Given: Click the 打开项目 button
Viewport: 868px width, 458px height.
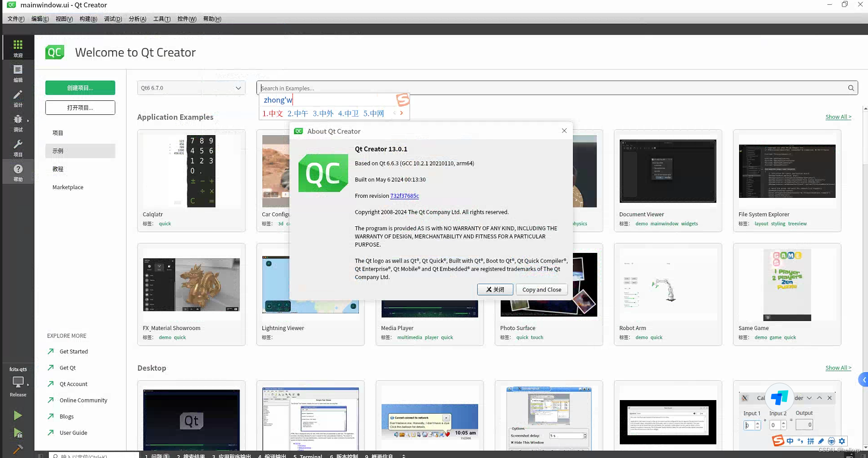Looking at the screenshot, I should [80, 108].
